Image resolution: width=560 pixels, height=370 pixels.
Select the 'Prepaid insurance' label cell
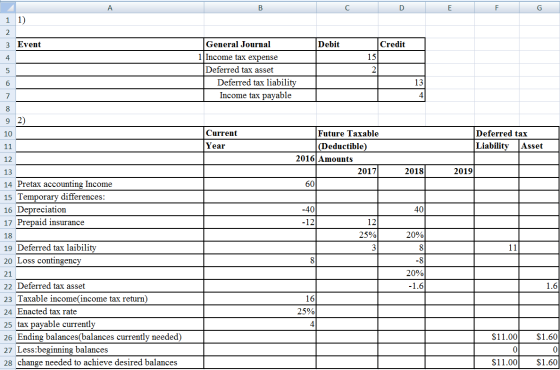pyautogui.click(x=110, y=222)
